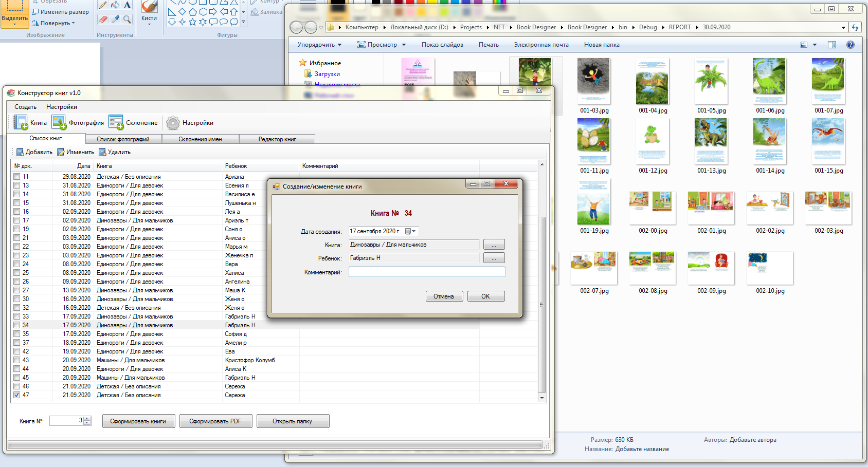The image size is (868, 467).
Task: Open Настройки via the gear toolbar icon
Action: coord(173,123)
